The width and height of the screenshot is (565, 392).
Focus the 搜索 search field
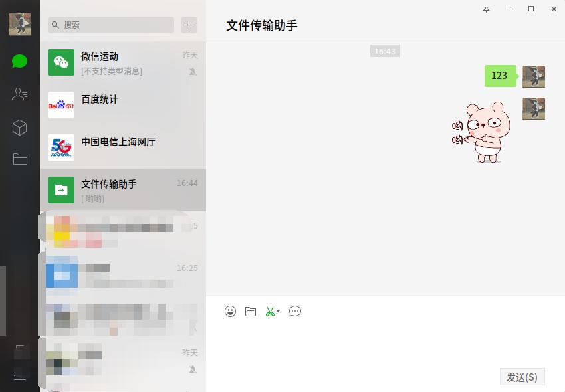coord(111,25)
